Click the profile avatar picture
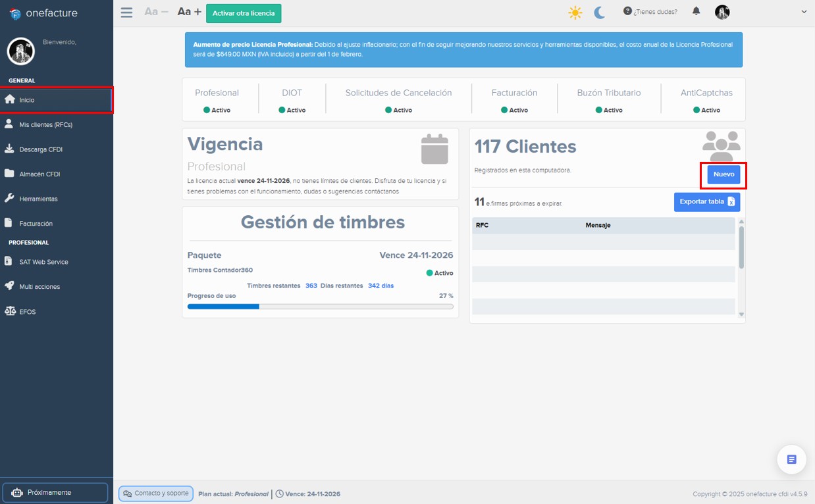Image resolution: width=815 pixels, height=504 pixels. coord(722,11)
